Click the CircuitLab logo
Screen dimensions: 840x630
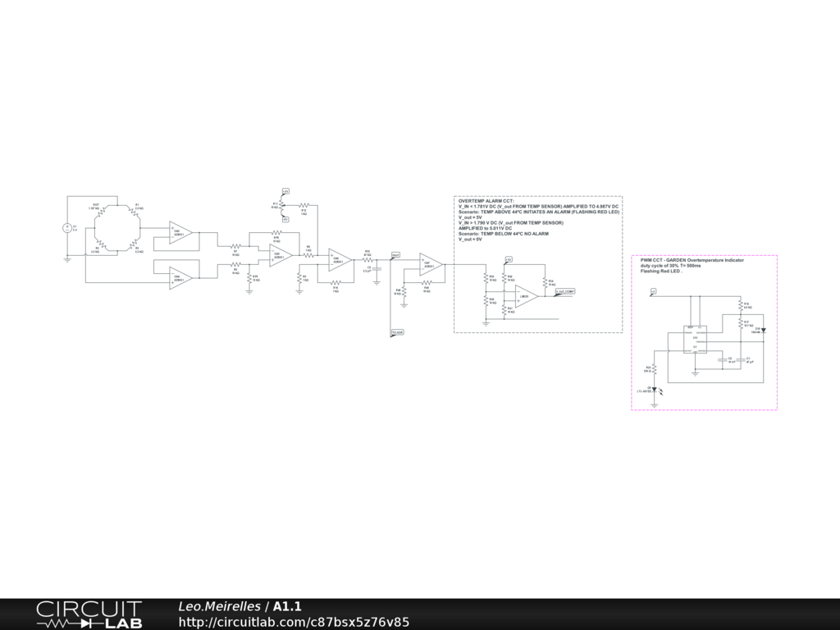(89, 614)
